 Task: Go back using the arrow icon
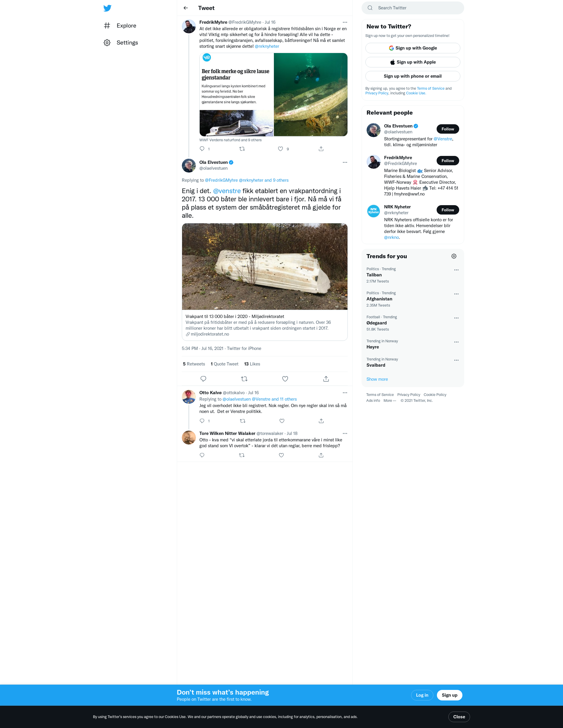(x=186, y=8)
